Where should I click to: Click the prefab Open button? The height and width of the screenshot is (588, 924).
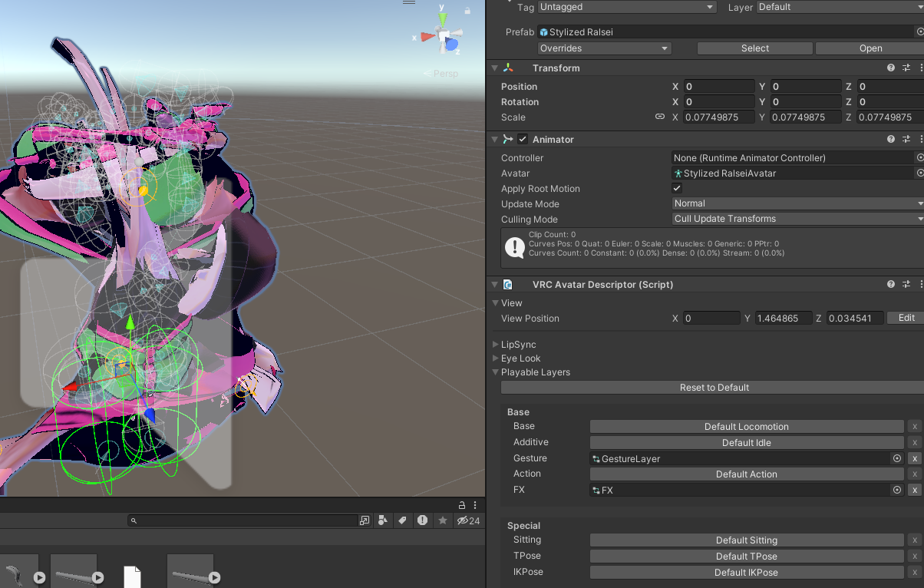point(870,48)
